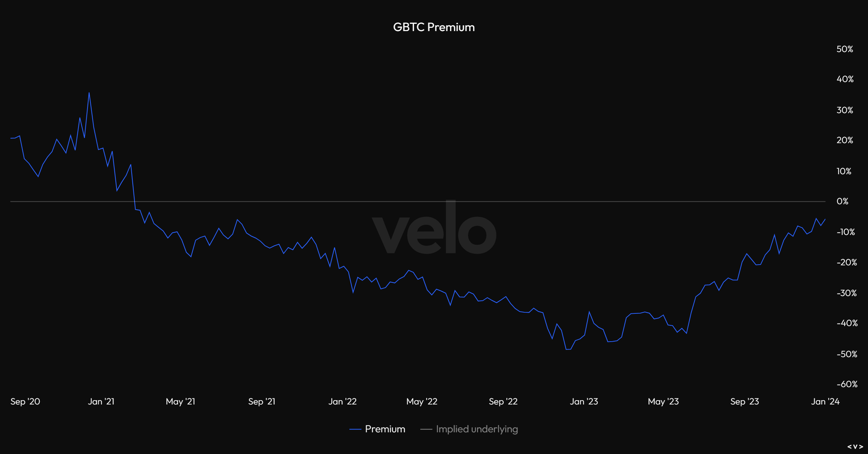Click the Sep '21 x-axis label
868x454 pixels.
click(262, 402)
